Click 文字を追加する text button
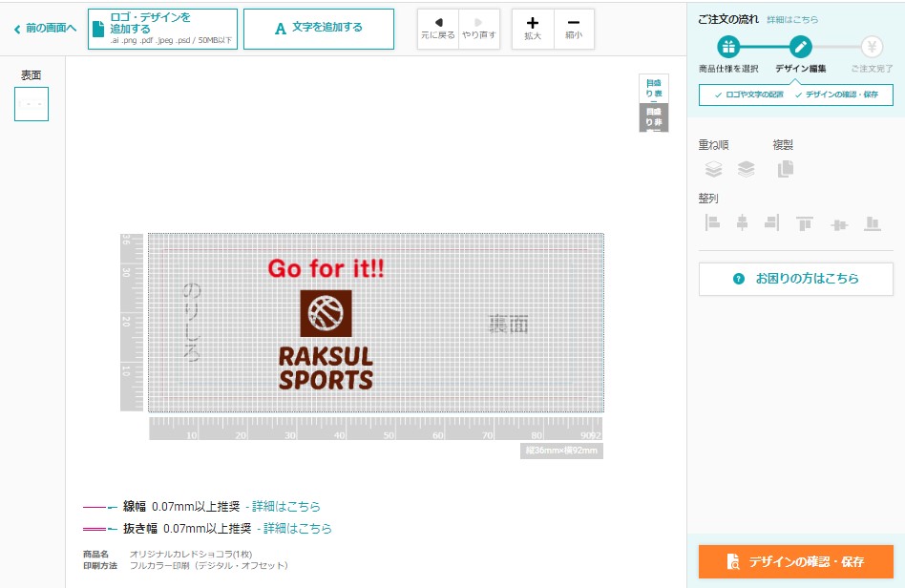Screen dimensions: 905x588 coord(319,29)
